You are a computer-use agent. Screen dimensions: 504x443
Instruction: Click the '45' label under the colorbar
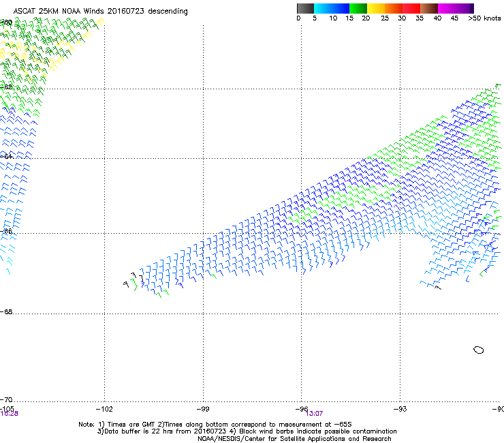[454, 18]
